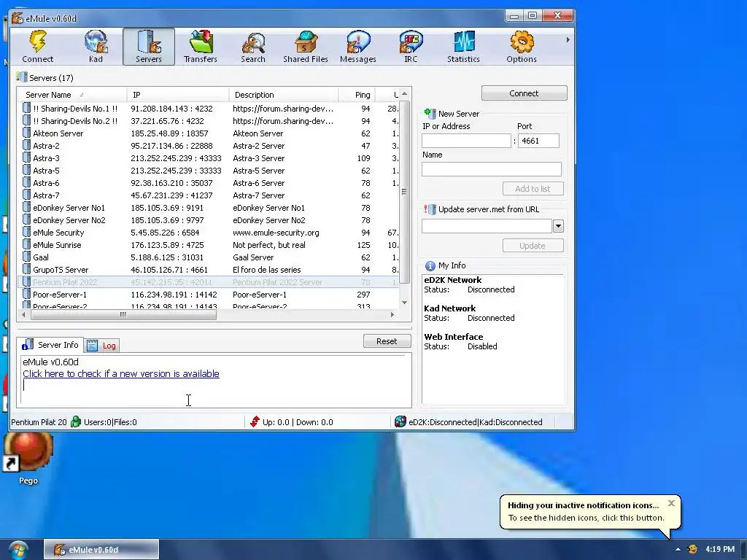747x560 pixels.
Task: Click the Pego desktop shortcut
Action: pos(28,459)
